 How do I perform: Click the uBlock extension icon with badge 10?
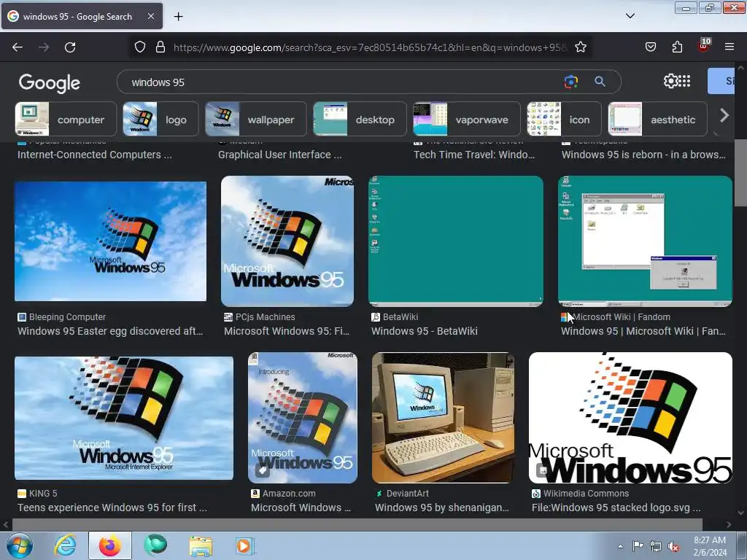(704, 45)
